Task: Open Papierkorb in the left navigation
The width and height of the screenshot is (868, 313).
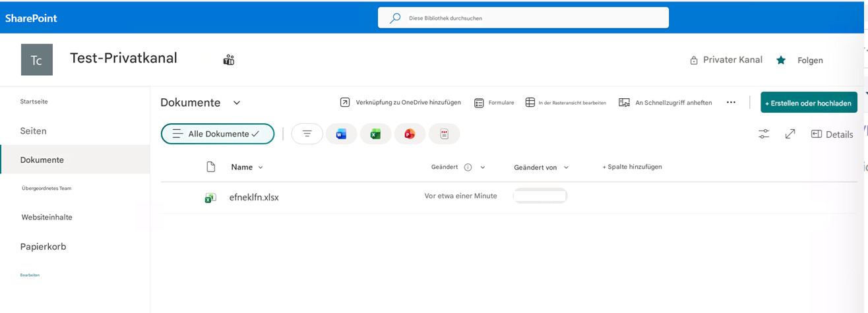Action: (x=43, y=246)
